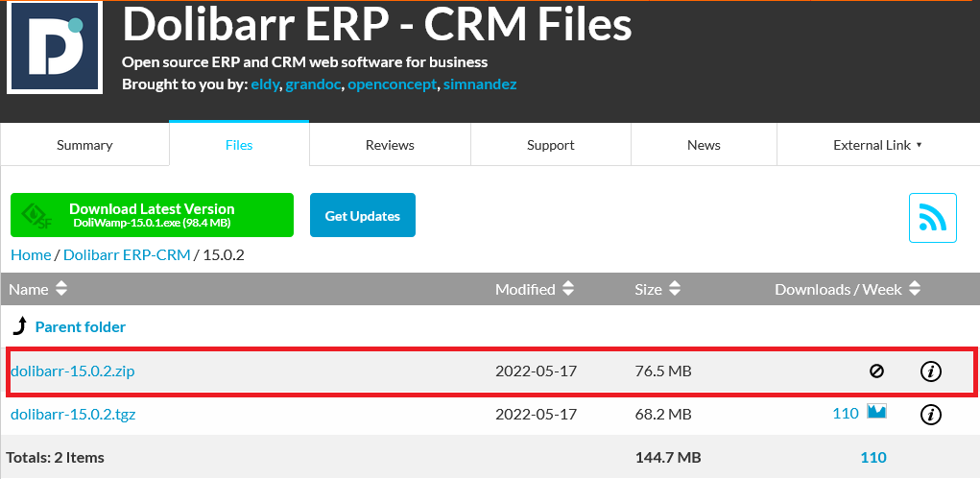Click the totals 110 downloads value

[873, 457]
